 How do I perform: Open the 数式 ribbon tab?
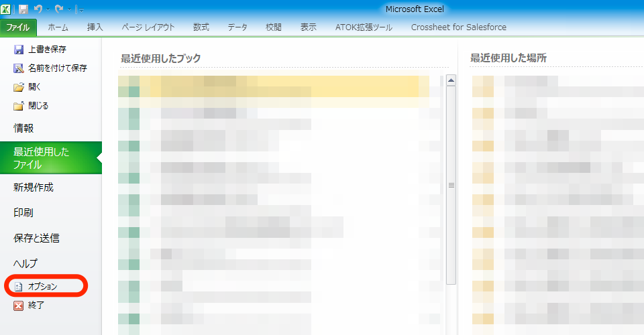pos(201,27)
